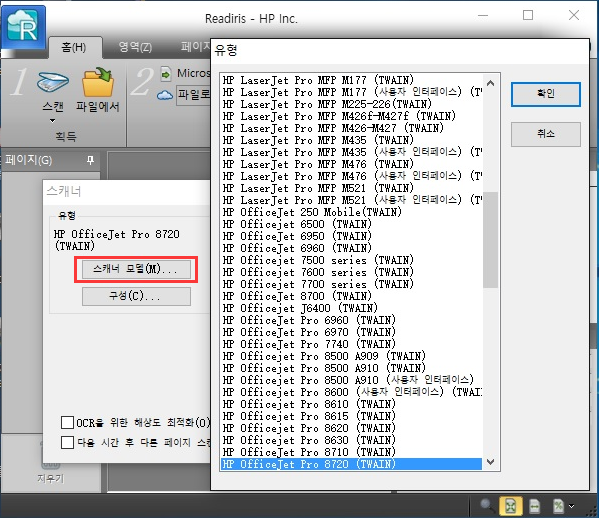Confirm with the 확인 button

(x=546, y=94)
